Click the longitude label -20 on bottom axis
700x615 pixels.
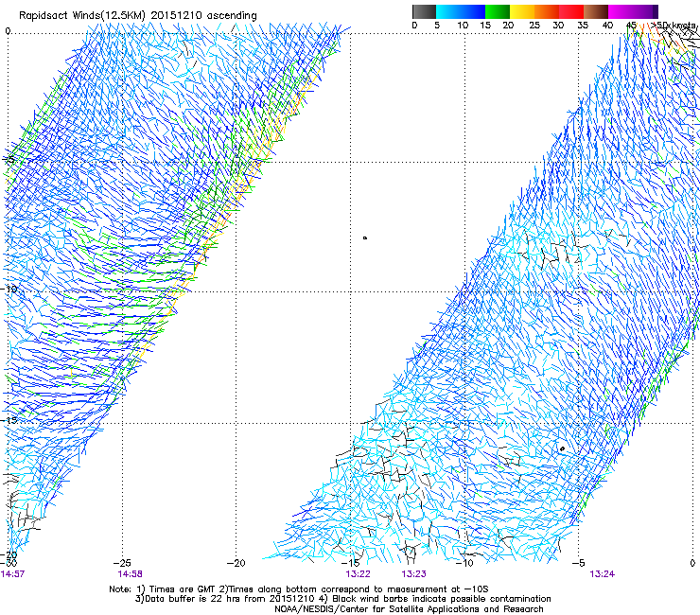click(x=236, y=563)
